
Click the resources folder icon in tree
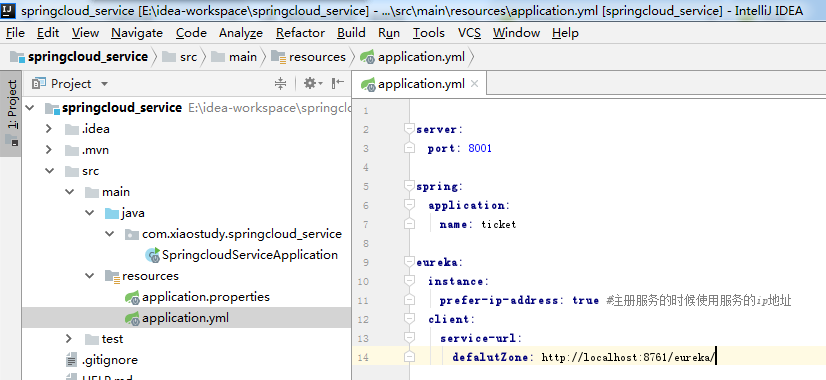pyautogui.click(x=112, y=276)
